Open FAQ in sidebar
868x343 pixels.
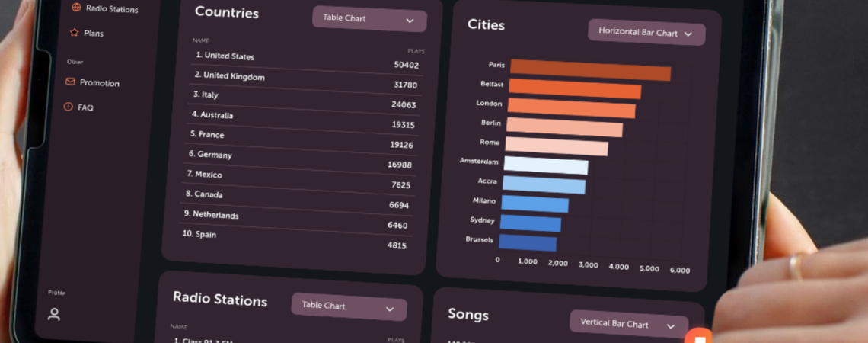click(x=78, y=107)
